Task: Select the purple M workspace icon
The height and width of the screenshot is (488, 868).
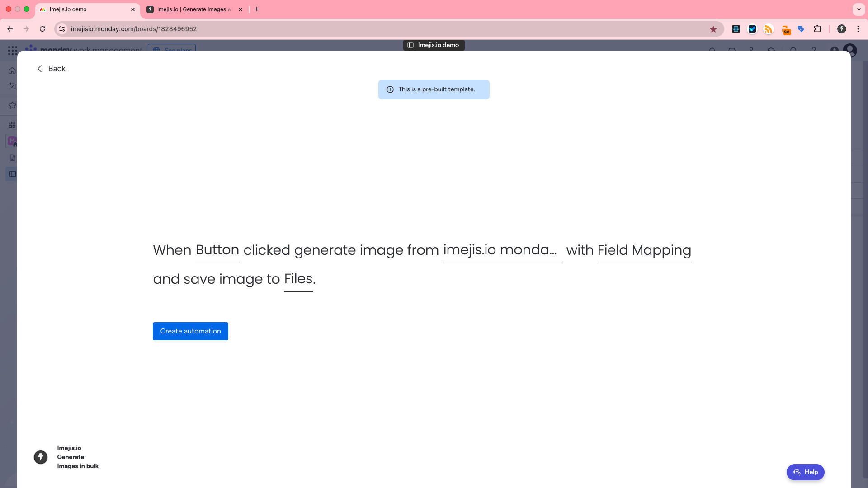Action: (x=12, y=141)
